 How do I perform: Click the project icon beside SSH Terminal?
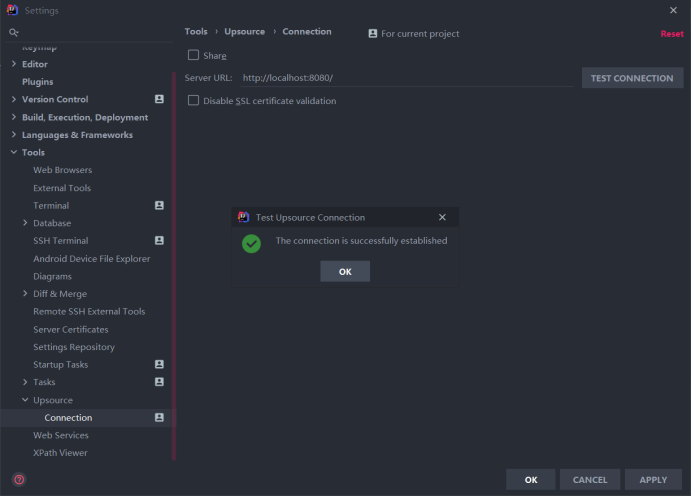click(160, 241)
